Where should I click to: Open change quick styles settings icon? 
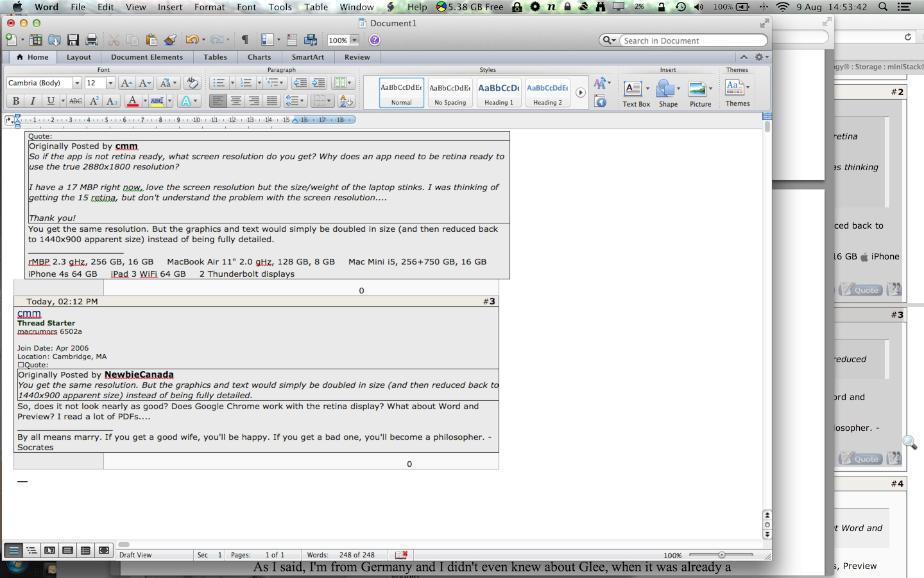(601, 83)
